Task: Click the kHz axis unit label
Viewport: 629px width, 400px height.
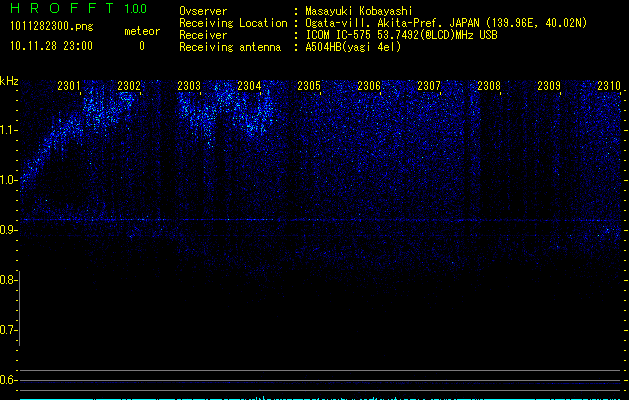Action: click(x=9, y=81)
